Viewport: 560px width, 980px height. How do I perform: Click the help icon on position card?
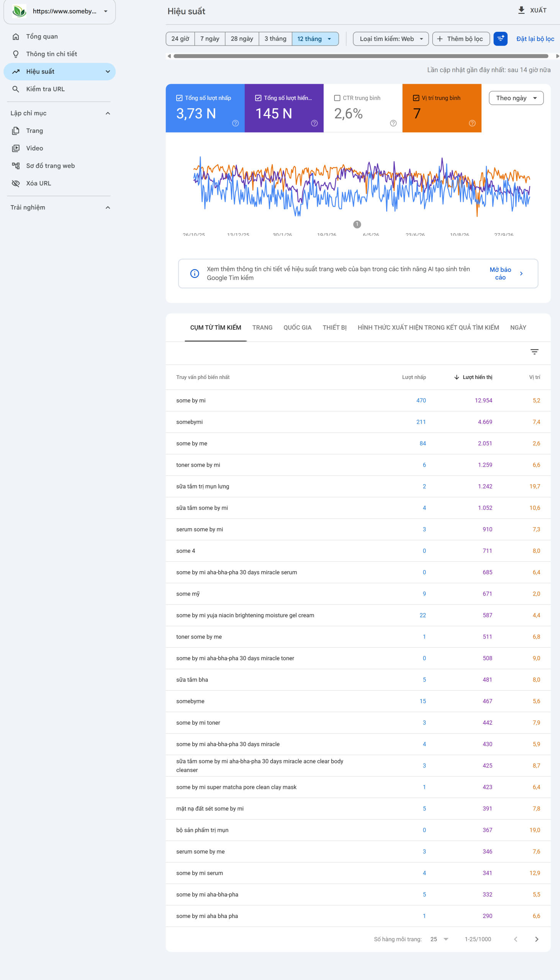tap(472, 123)
